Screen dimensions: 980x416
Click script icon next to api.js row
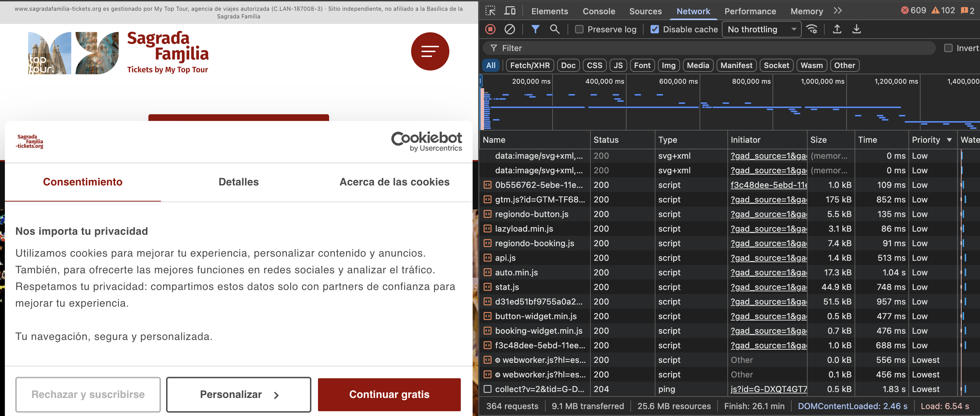tap(487, 257)
